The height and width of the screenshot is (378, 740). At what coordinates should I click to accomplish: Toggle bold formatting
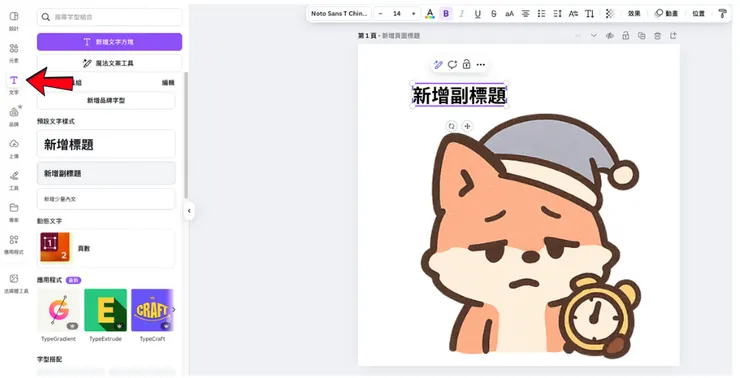coord(446,14)
